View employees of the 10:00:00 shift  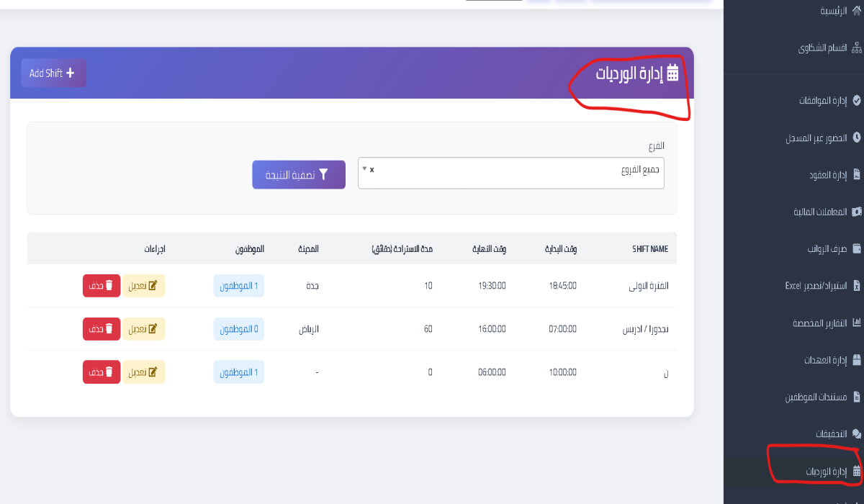239,372
